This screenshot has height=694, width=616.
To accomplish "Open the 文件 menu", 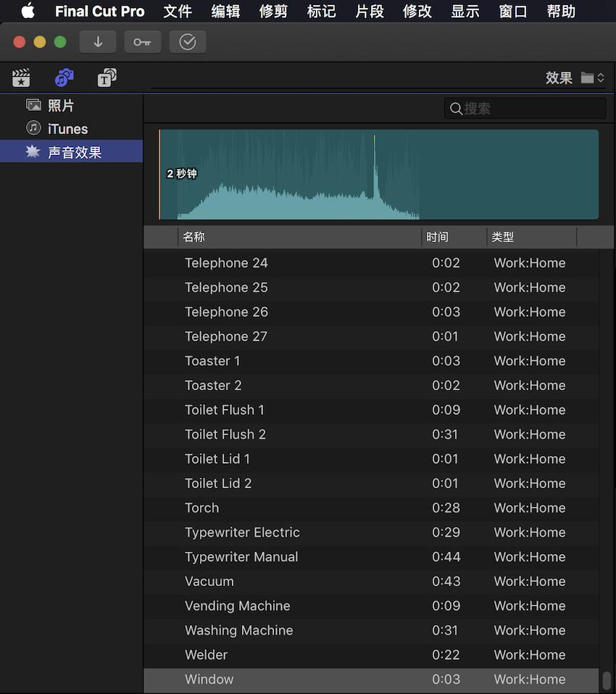I will click(x=178, y=11).
